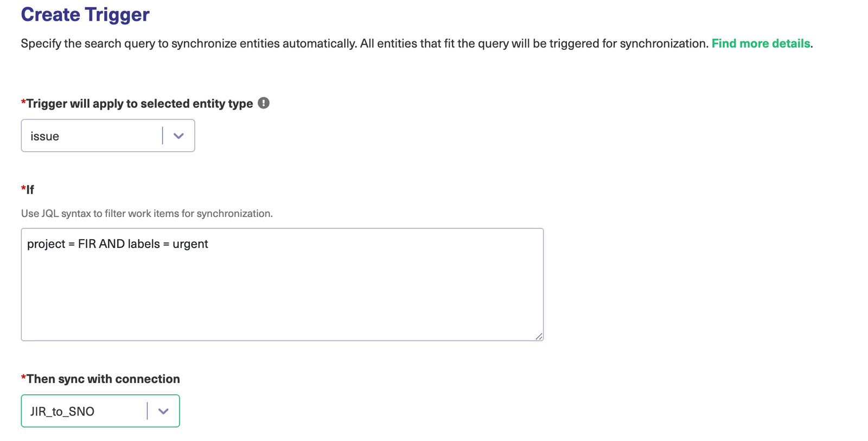Viewport: 868px width, 441px height.
Task: Click the Create Trigger heading
Action: click(85, 15)
